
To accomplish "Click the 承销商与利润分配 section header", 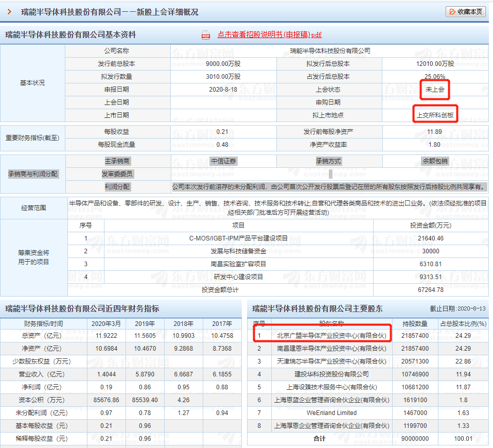I will [33, 174].
